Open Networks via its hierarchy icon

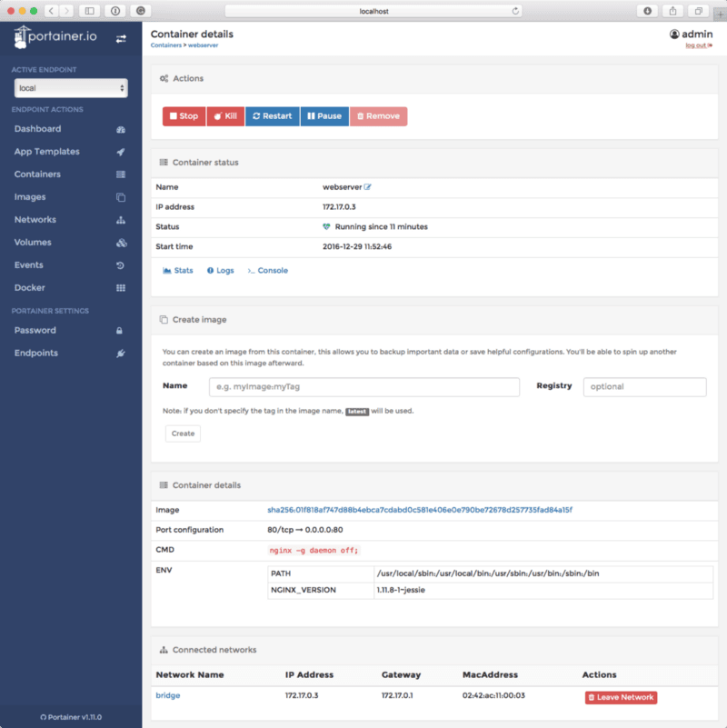point(121,219)
